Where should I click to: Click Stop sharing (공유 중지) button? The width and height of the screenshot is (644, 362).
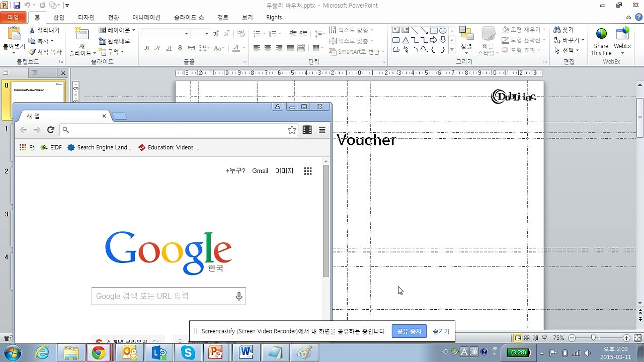click(409, 331)
